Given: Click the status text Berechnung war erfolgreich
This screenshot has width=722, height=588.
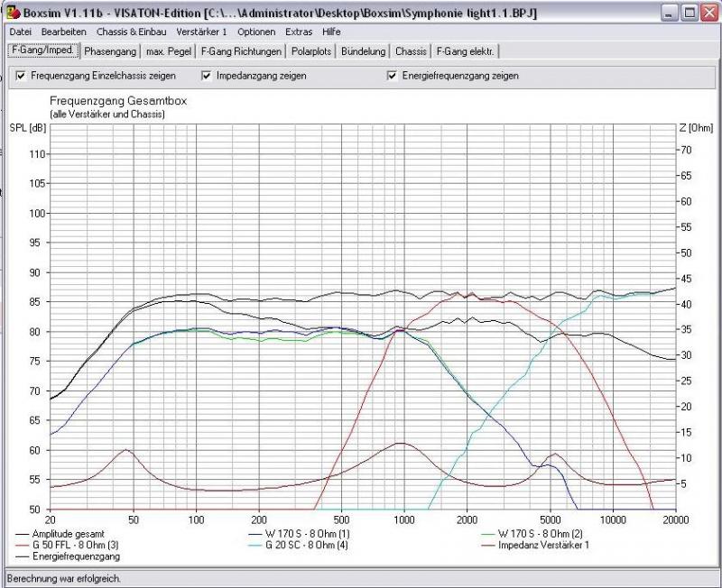Looking at the screenshot, I should pyautogui.click(x=63, y=578).
